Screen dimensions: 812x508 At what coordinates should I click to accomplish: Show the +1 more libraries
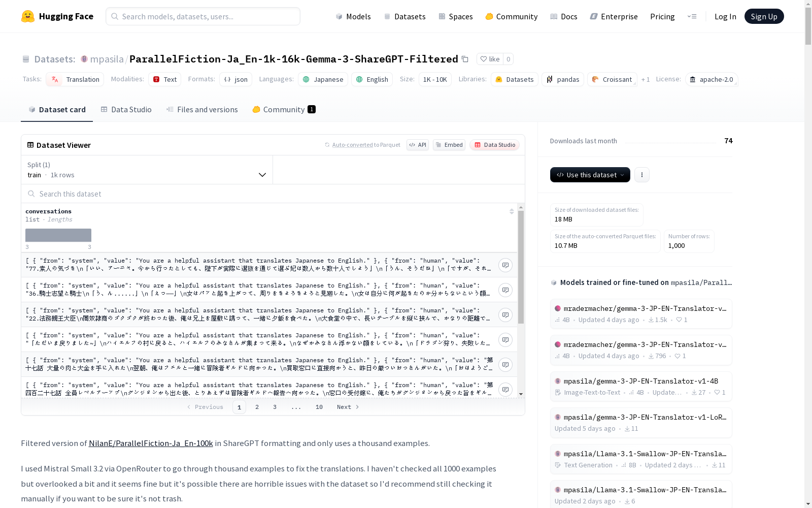tap(646, 79)
